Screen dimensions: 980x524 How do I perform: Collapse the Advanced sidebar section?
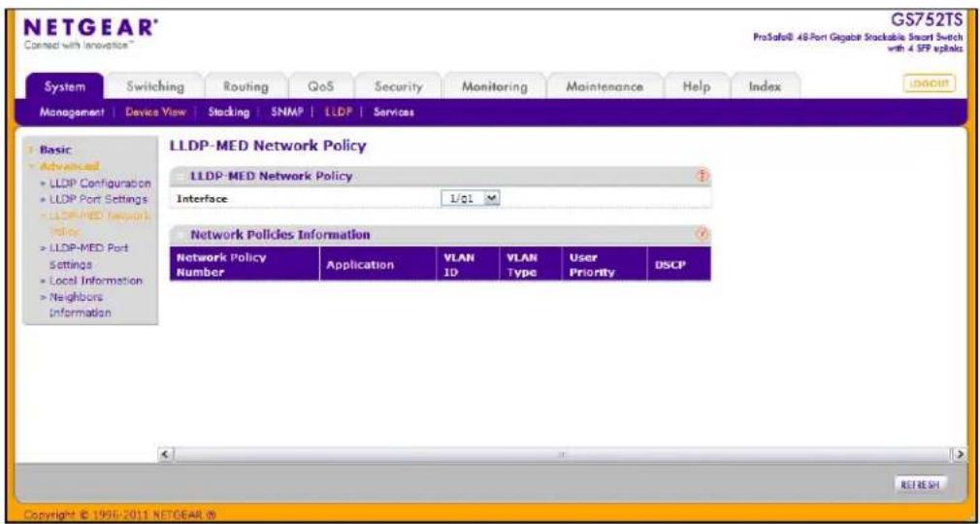(69, 166)
